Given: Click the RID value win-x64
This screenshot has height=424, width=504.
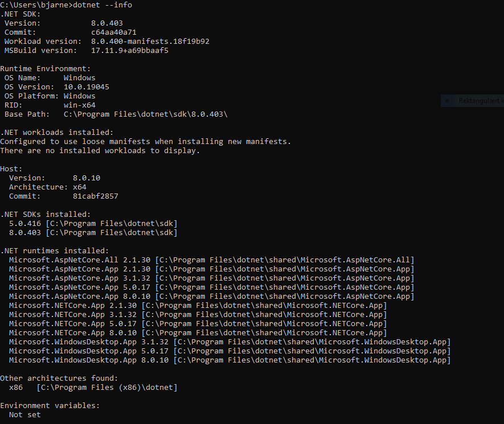Looking at the screenshot, I should [79, 105].
